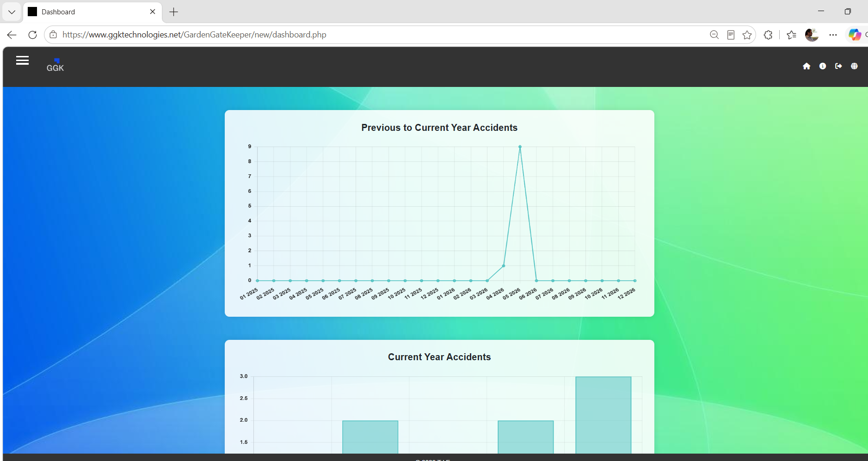Click the GGK logo
The image size is (868, 461).
[55, 65]
